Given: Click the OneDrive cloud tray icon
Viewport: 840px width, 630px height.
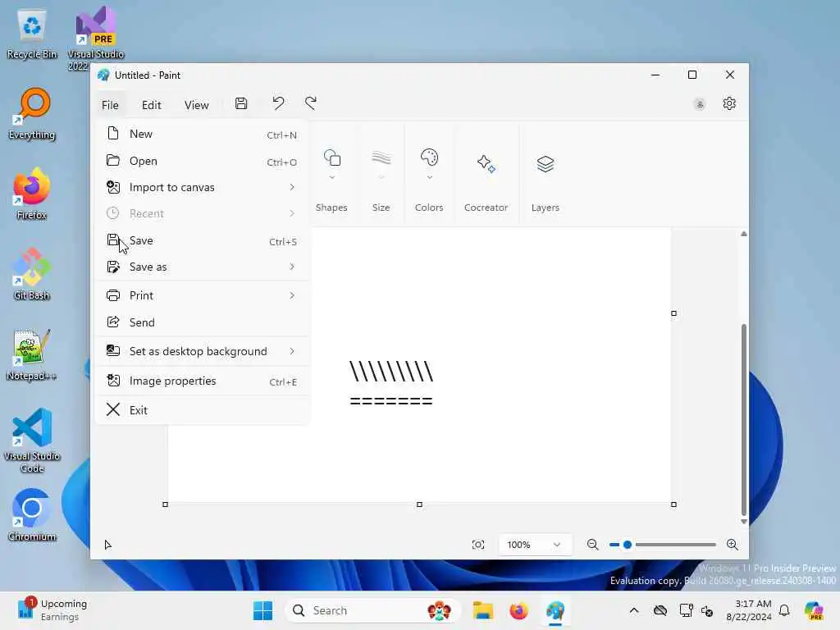Looking at the screenshot, I should (660, 610).
